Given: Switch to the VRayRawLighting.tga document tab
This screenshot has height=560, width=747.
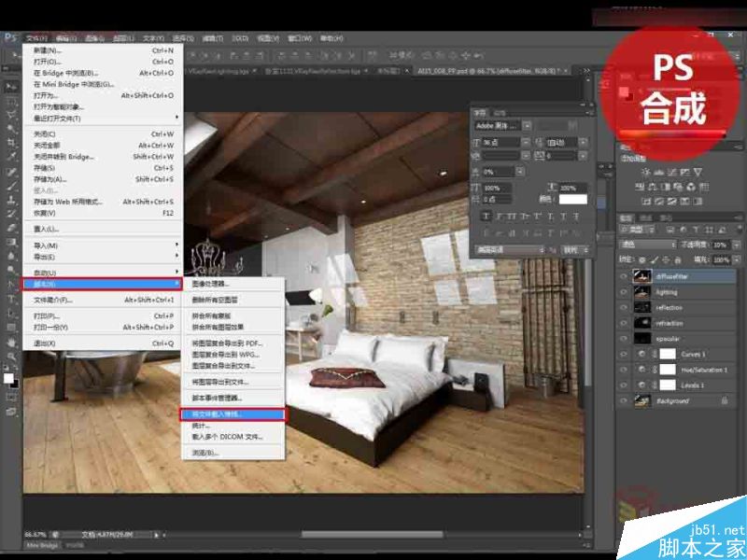Looking at the screenshot, I should [220, 71].
